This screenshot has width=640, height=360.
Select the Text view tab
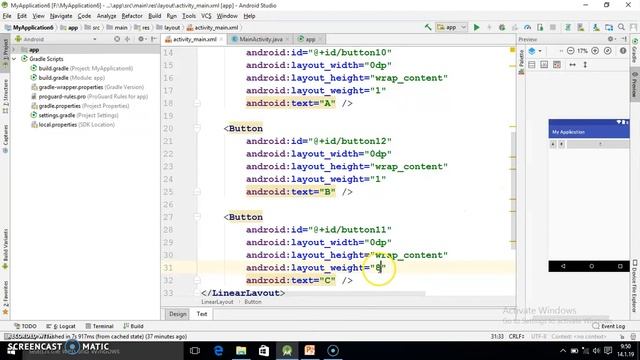tap(202, 314)
